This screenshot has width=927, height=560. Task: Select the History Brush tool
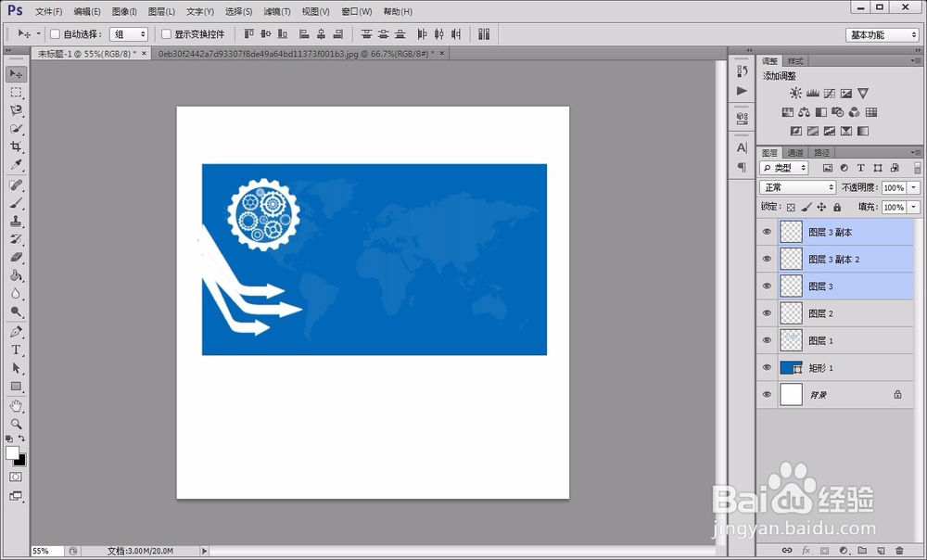(16, 239)
